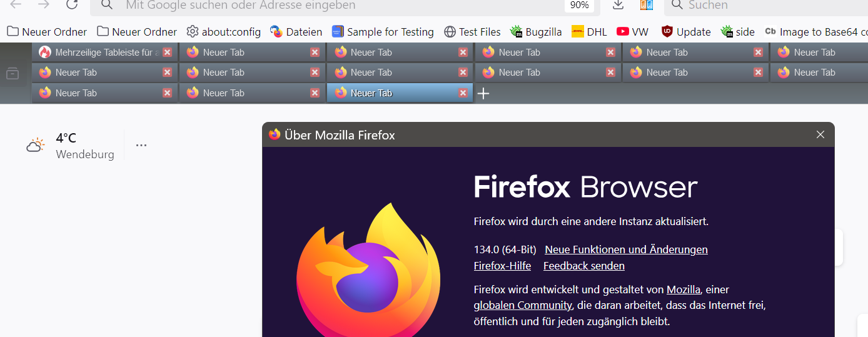Click the 134.0 (64-Bit) version text

click(505, 249)
